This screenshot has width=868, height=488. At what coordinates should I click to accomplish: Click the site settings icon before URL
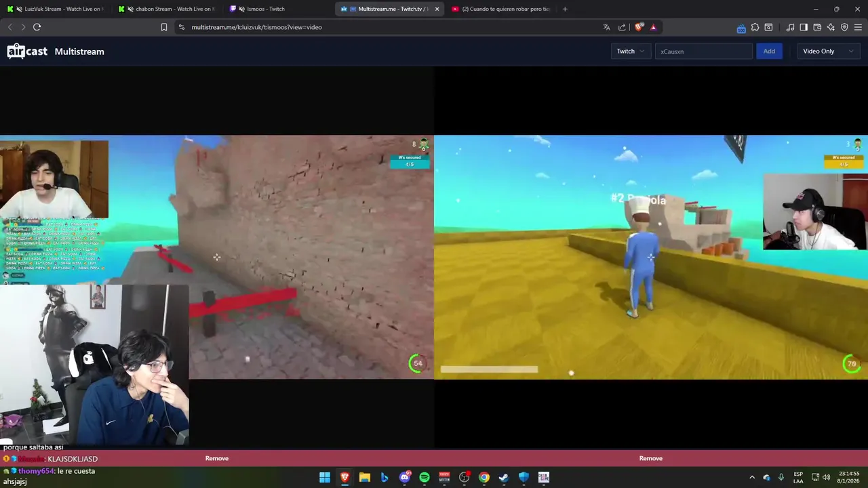180,27
